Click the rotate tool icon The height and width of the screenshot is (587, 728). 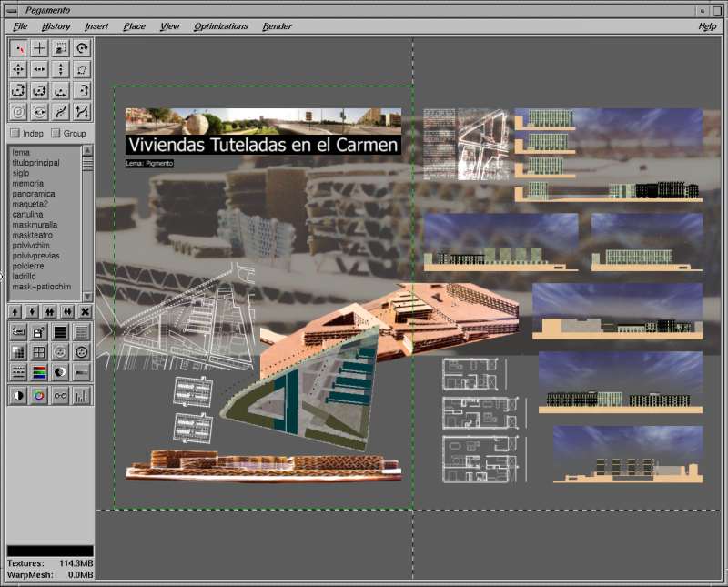(x=83, y=48)
